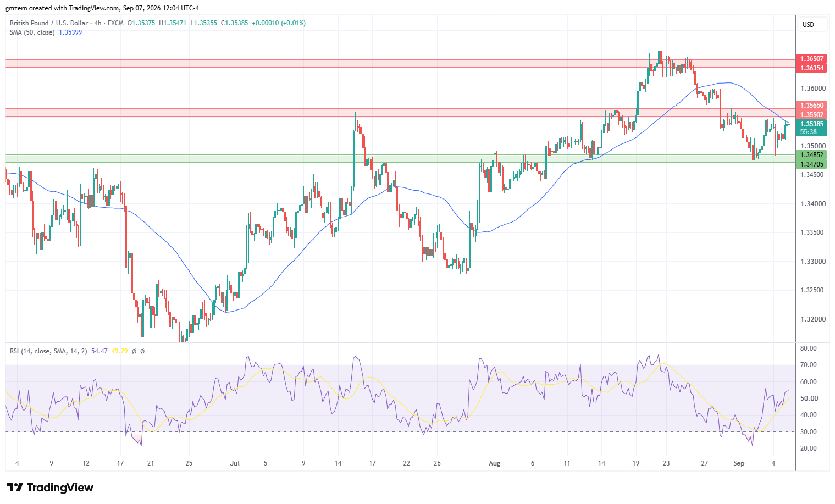
Task: Click the SMA value 1.35399
Action: 70,32
